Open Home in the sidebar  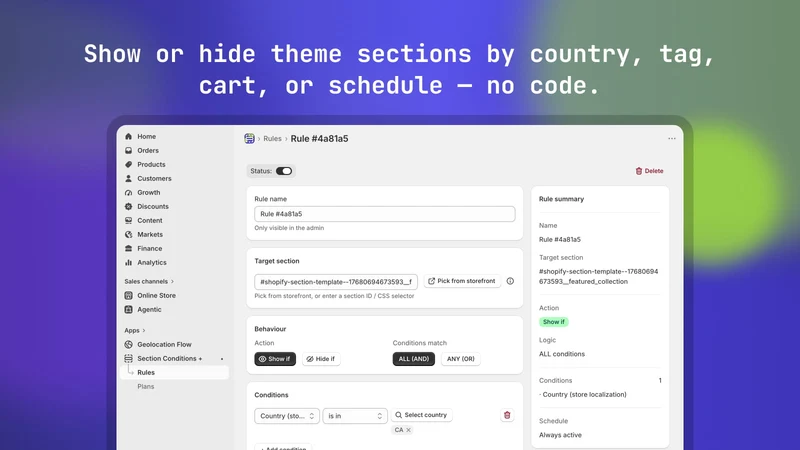click(146, 136)
